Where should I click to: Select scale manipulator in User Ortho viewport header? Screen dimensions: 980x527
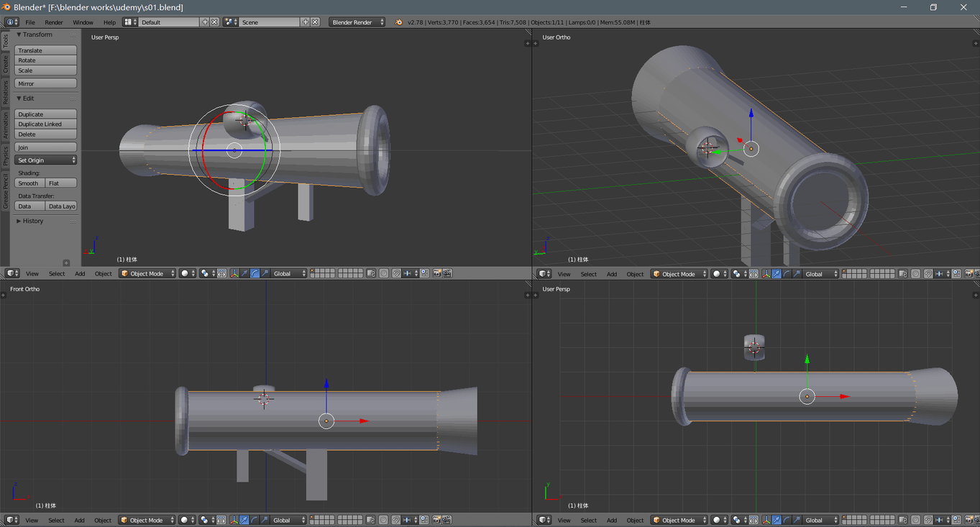point(797,274)
